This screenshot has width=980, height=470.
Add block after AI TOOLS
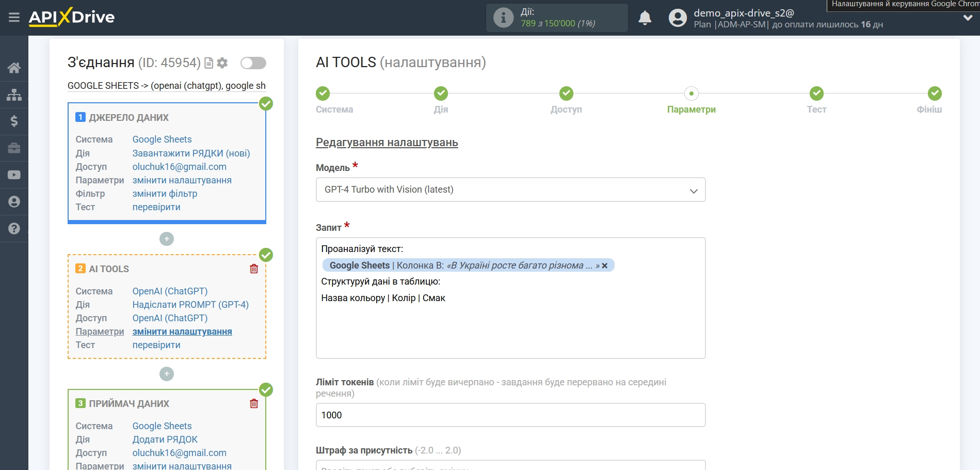167,373
